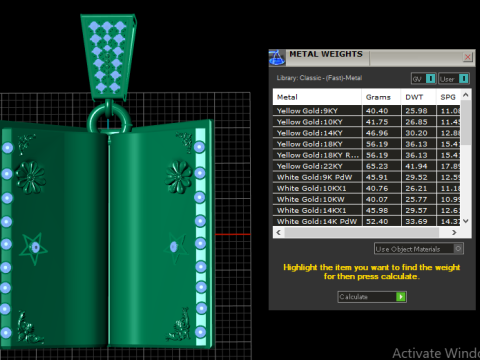Click the 65.23 grams value
Image resolution: width=480 pixels, height=360 pixels.
[x=377, y=166]
